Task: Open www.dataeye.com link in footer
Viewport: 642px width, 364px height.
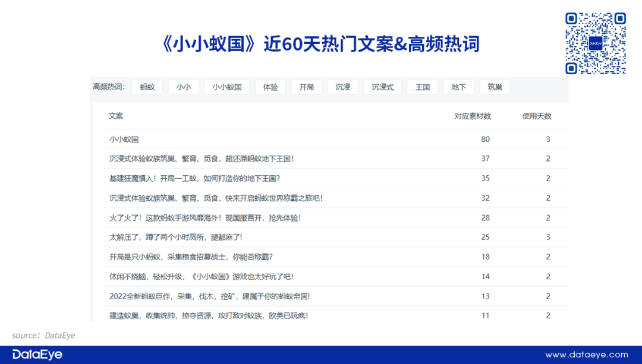Action: coord(587,355)
